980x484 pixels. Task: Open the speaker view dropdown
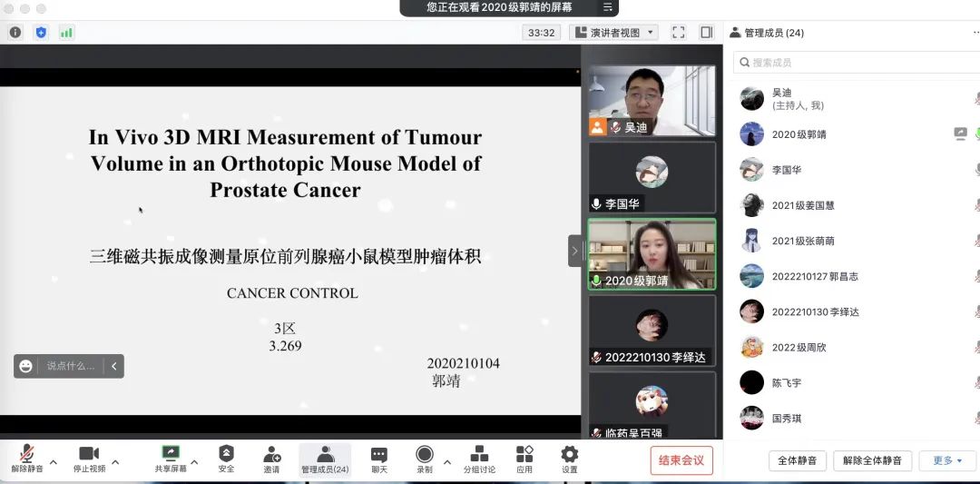click(613, 33)
